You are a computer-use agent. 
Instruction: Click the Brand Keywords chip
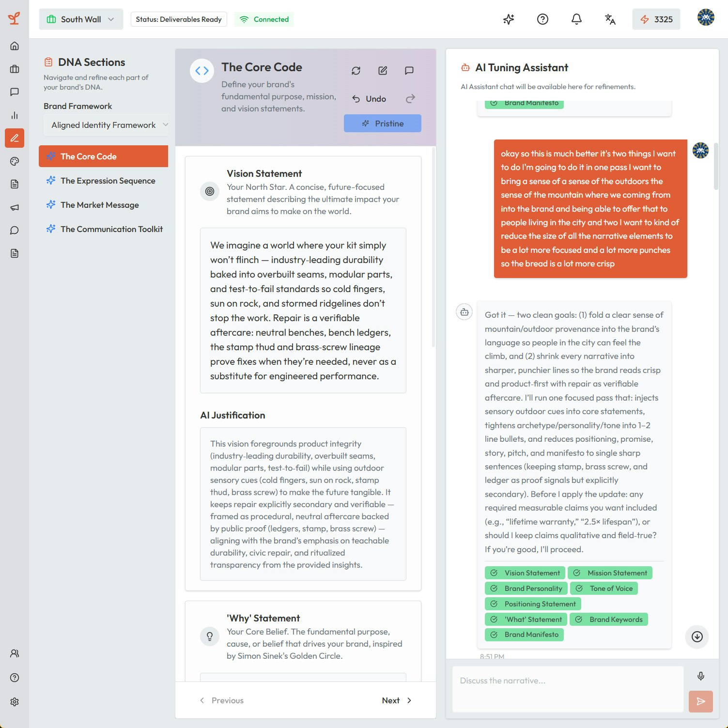(609, 620)
